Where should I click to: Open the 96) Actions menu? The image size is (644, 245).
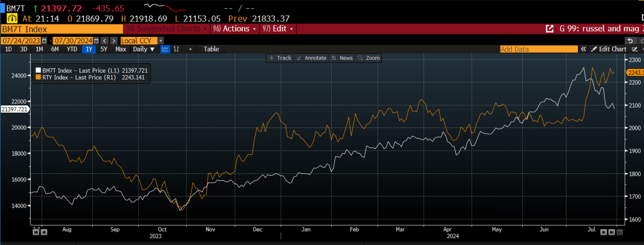[x=234, y=29]
